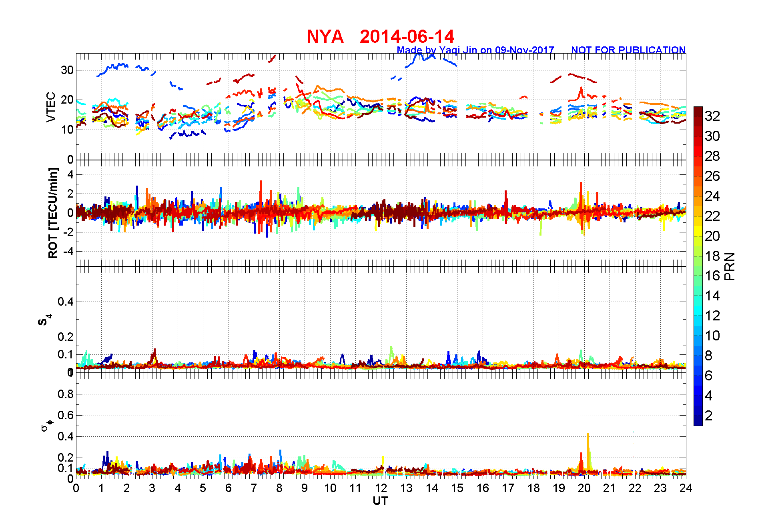Image resolution: width=762 pixels, height=532 pixels.
Task: Click the UT axis tick "5"
Action: 203,488
